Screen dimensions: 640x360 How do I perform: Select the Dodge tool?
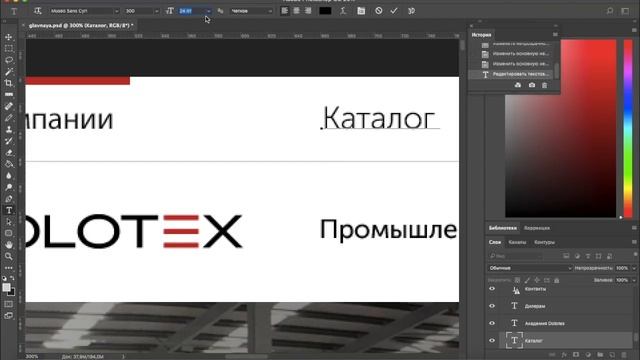[x=9, y=187]
